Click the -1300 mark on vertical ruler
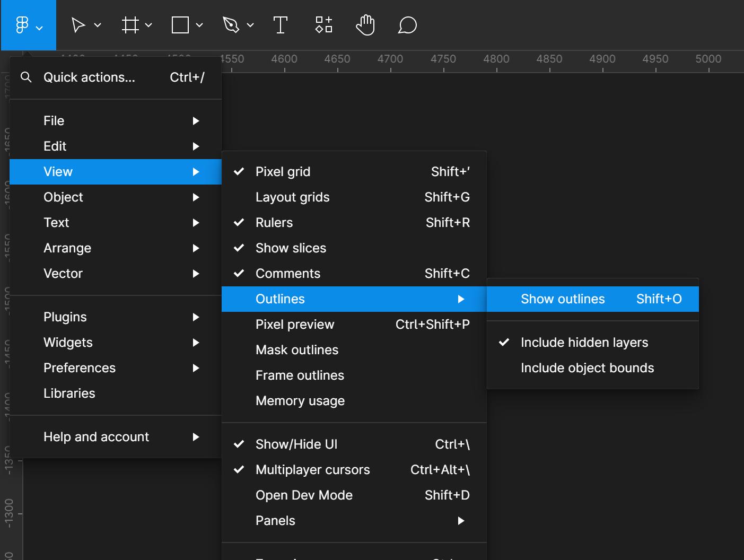Viewport: 744px width, 560px height. (8, 514)
